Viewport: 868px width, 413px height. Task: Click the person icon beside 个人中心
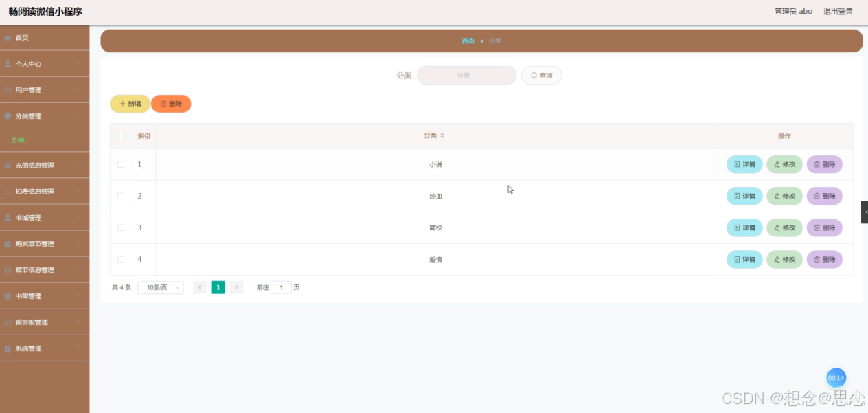(x=8, y=64)
